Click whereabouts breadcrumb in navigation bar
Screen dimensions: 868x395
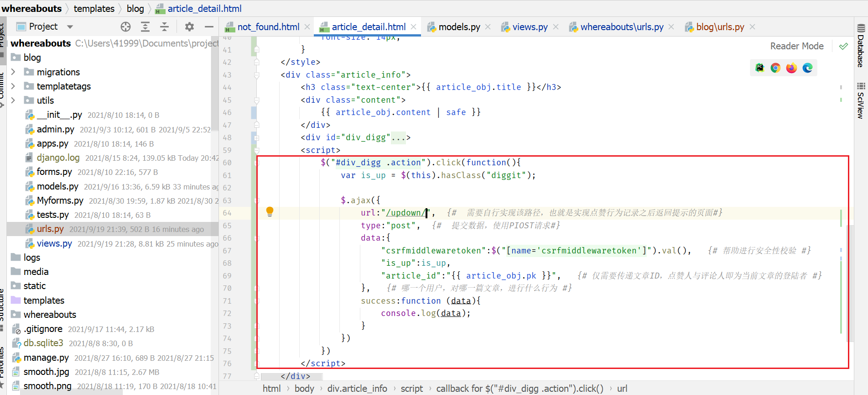(31, 9)
